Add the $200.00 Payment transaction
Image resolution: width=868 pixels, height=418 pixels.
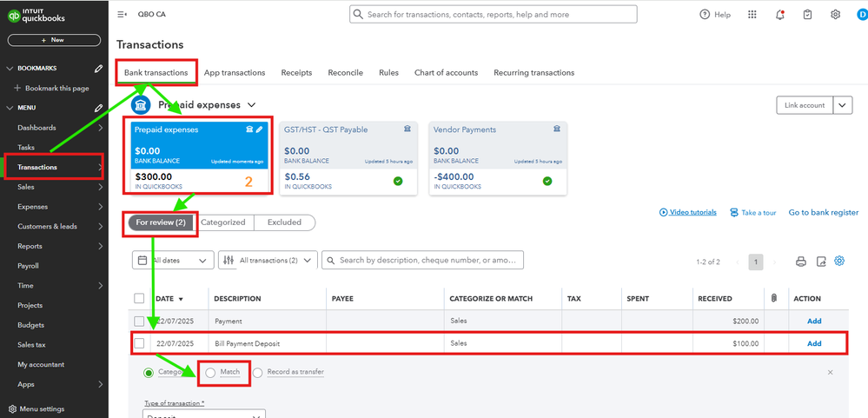(x=814, y=322)
